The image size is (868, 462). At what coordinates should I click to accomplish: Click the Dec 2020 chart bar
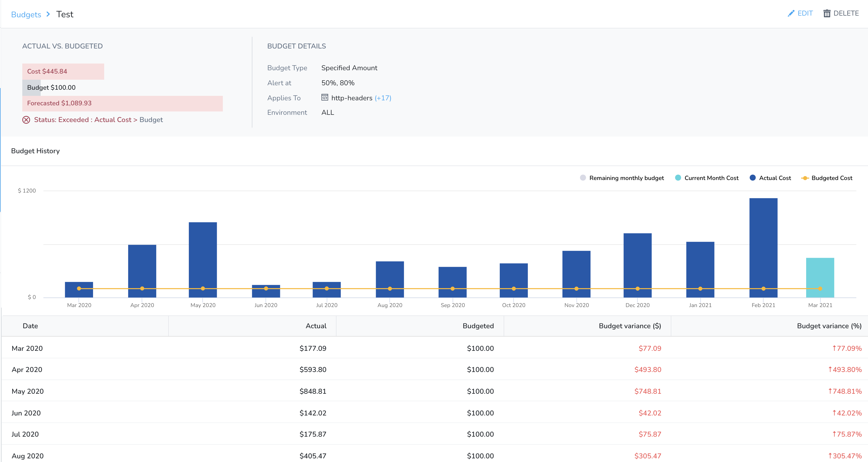[638, 265]
